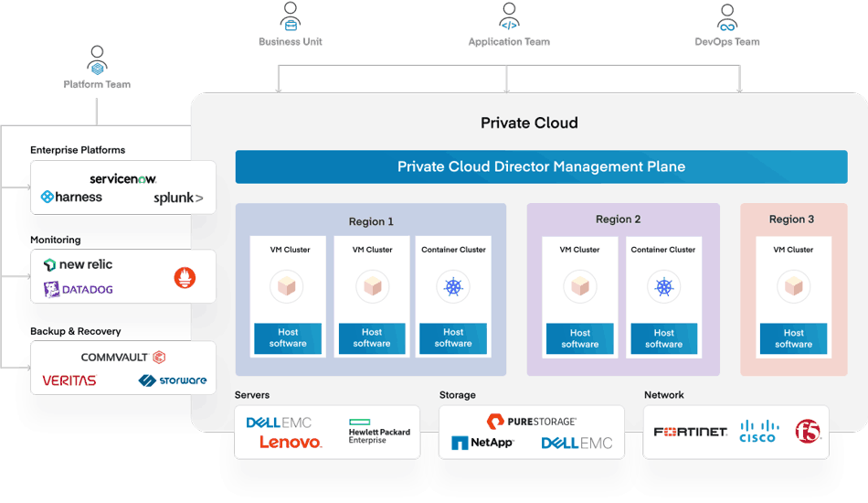The image size is (868, 503).
Task: Click the Application Team label
Action: coord(509,41)
